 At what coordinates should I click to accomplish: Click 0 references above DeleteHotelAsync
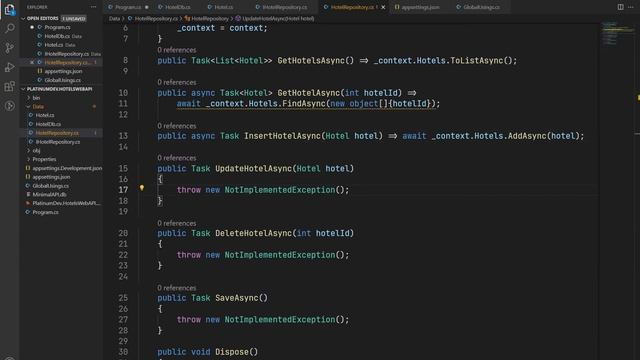[177, 223]
